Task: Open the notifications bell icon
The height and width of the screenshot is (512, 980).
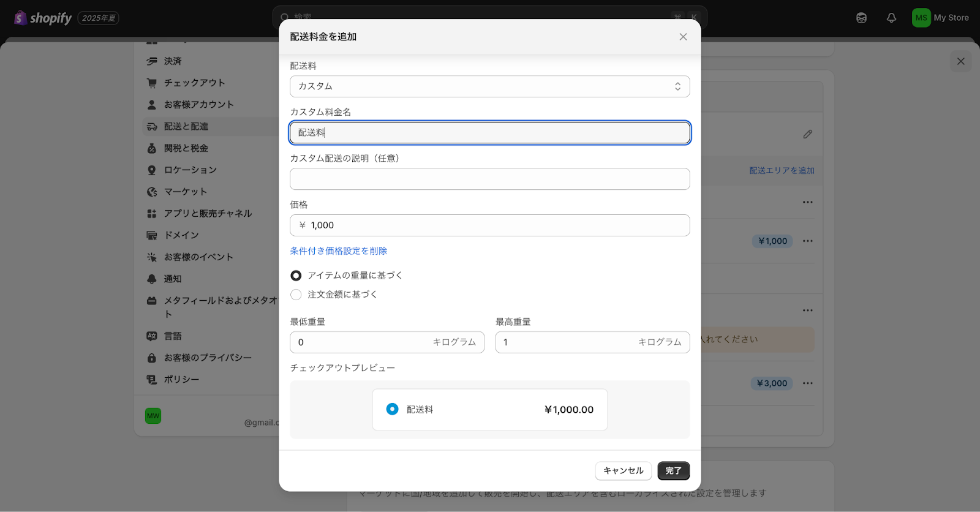Action: click(891, 18)
